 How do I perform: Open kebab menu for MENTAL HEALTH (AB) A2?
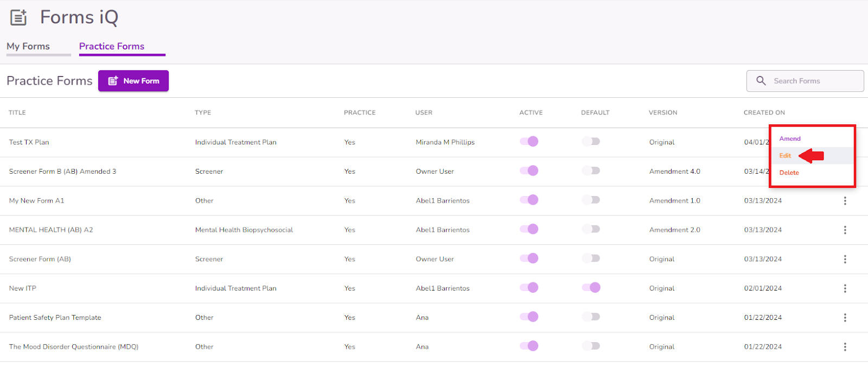pos(845,230)
